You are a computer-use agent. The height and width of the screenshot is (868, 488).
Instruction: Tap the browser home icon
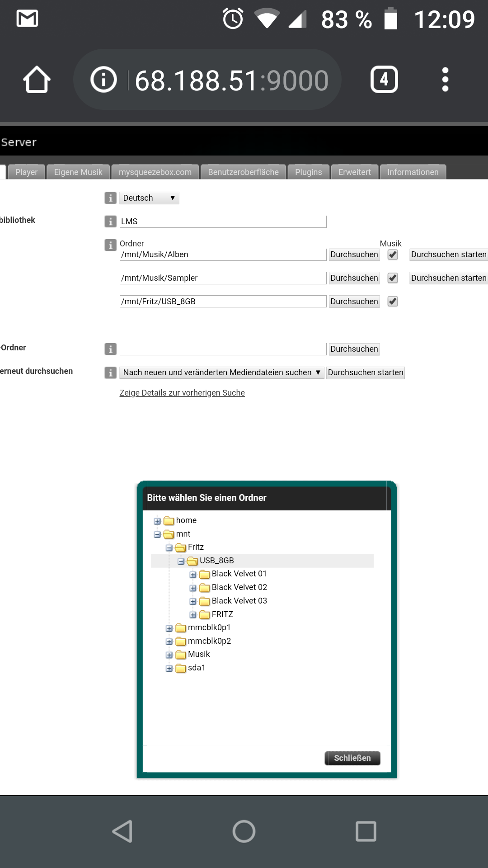pyautogui.click(x=37, y=80)
